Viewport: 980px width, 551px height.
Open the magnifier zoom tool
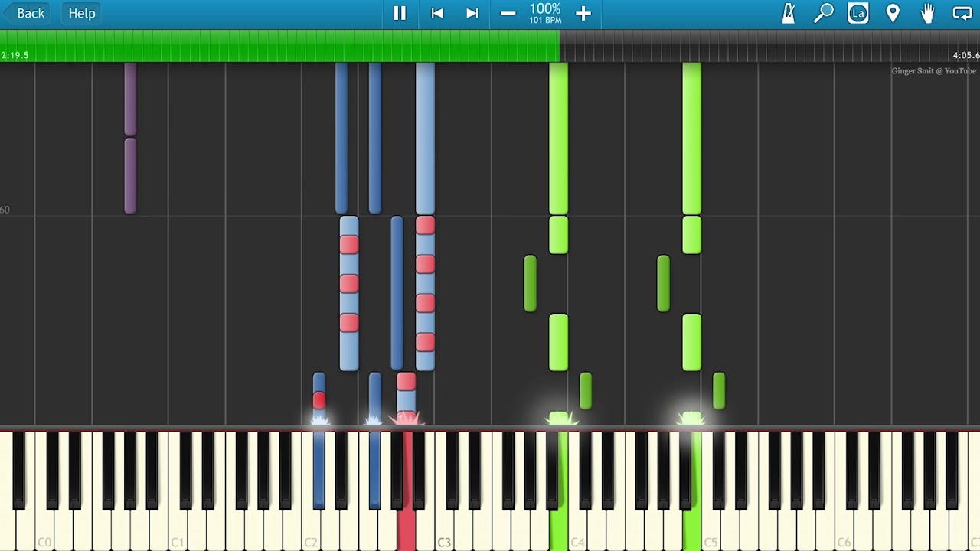pos(823,13)
